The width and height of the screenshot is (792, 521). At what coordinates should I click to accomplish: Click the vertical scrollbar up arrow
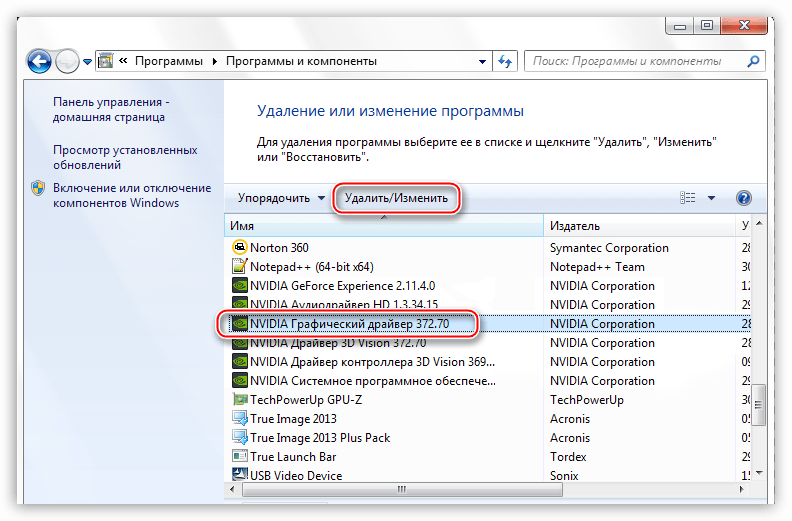(x=759, y=223)
